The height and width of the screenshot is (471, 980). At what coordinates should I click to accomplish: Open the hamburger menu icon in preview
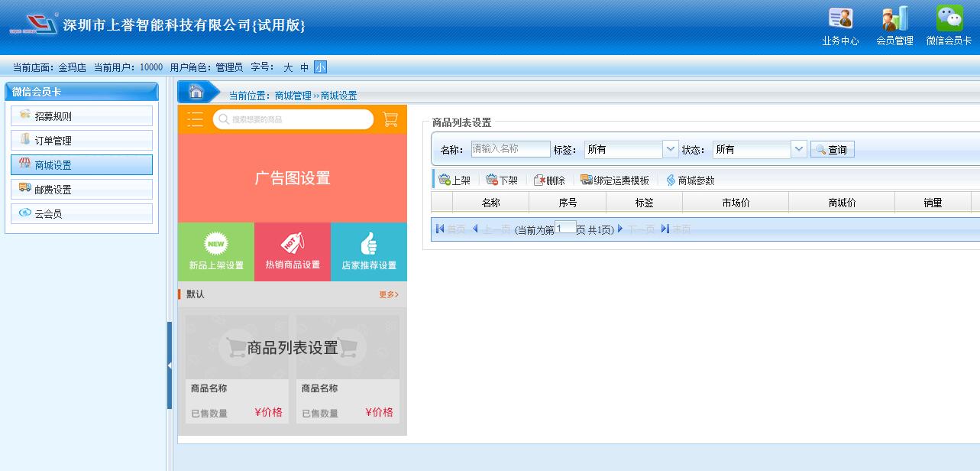(195, 119)
